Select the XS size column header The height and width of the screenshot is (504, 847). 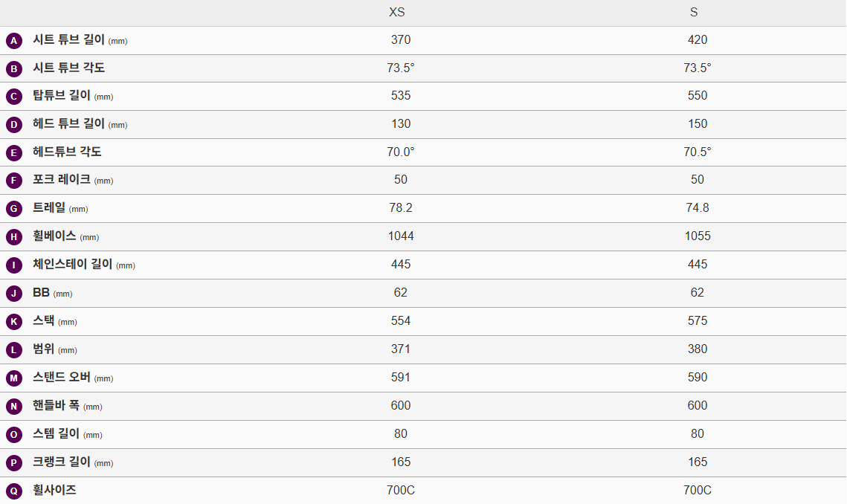(397, 13)
